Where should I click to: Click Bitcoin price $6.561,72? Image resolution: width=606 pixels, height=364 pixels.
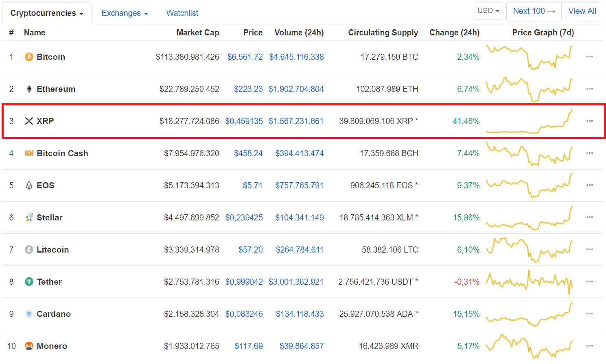click(x=245, y=57)
